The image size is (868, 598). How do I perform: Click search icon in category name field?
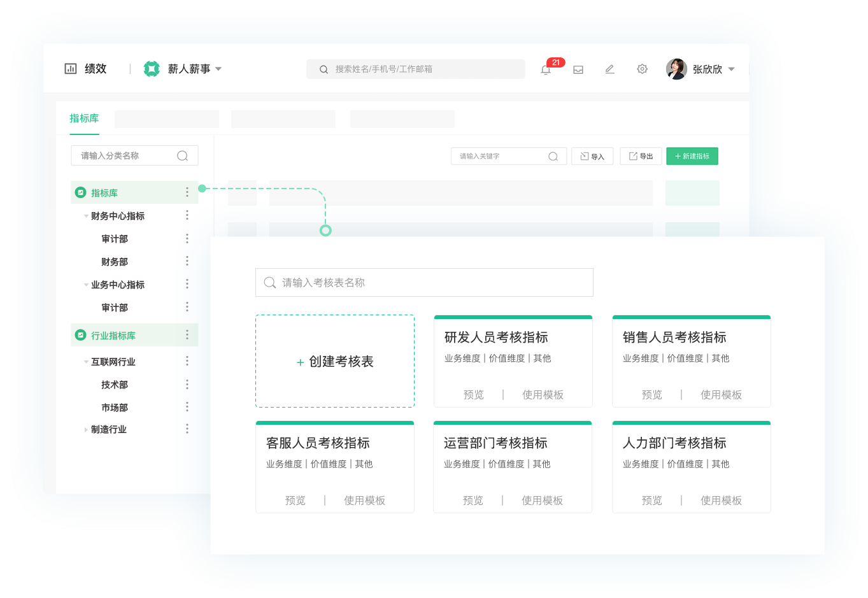[x=182, y=155]
